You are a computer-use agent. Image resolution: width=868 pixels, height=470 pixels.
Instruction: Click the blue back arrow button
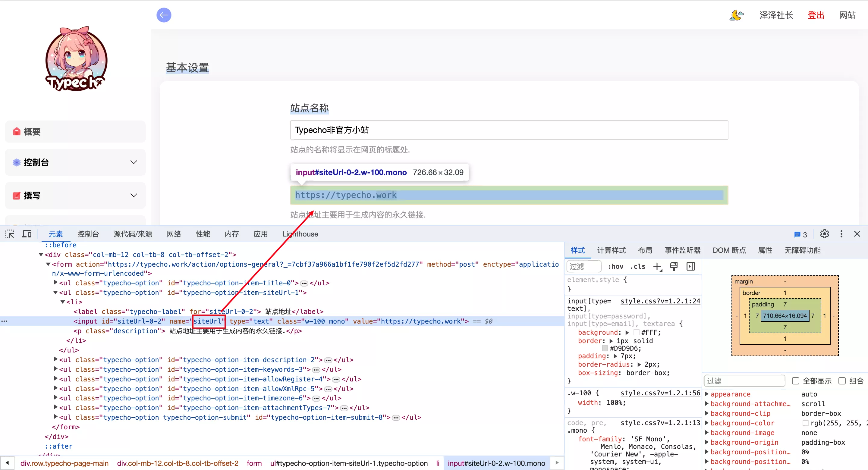tap(164, 15)
